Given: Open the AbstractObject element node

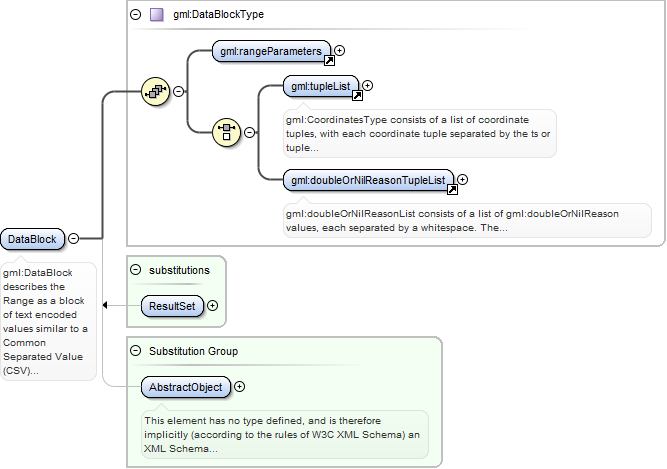Looking at the screenshot, I should (186, 386).
